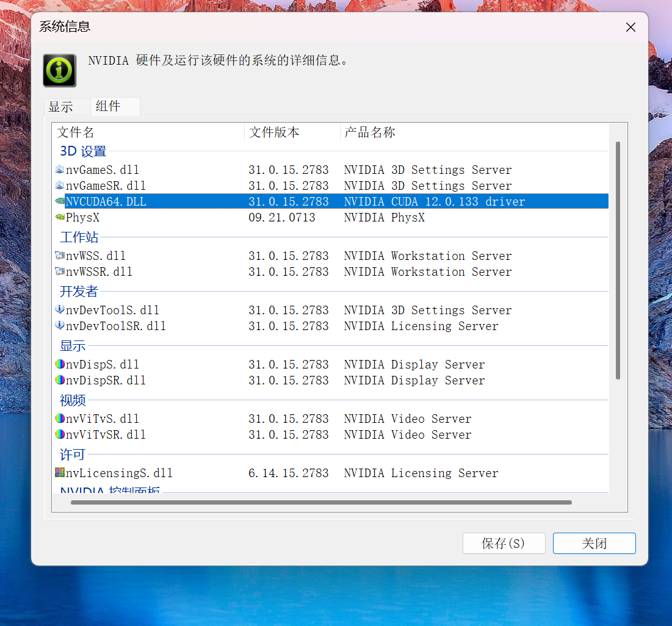The width and height of the screenshot is (672, 626).
Task: Select the nvLicensingS.dll file name
Action: click(119, 473)
